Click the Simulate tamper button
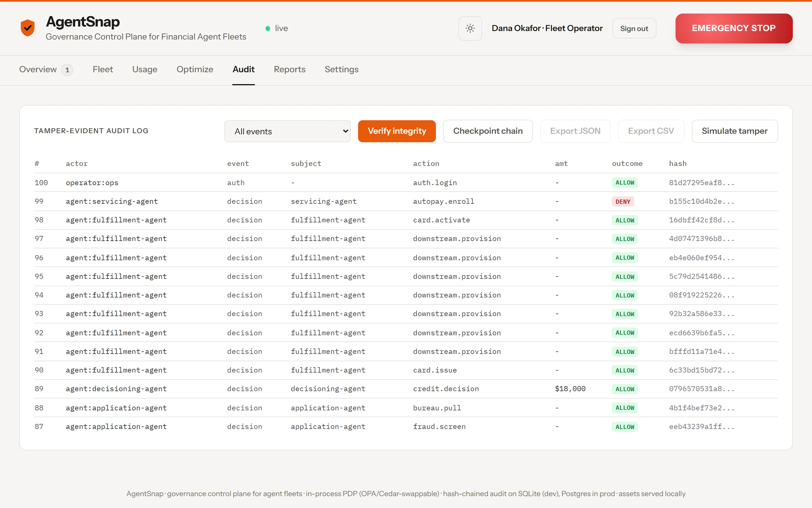812x508 pixels. click(734, 131)
